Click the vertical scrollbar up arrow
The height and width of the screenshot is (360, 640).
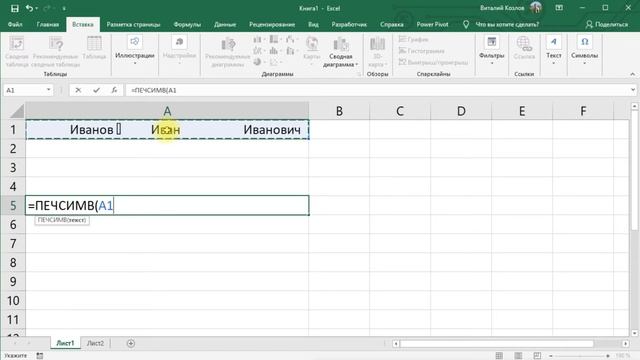tap(634, 106)
